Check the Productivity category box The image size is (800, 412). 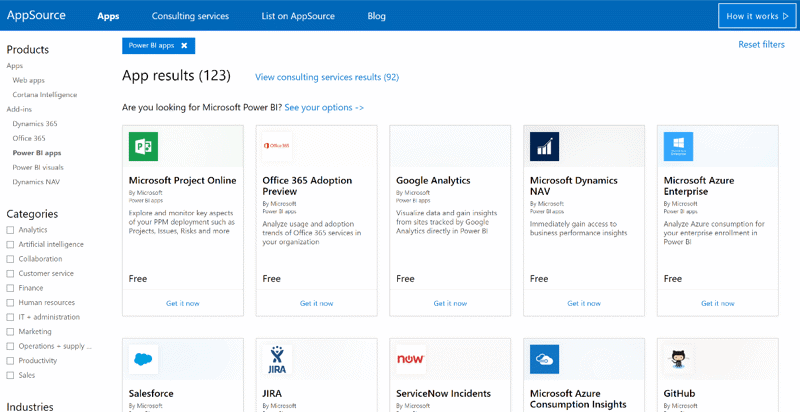10,361
